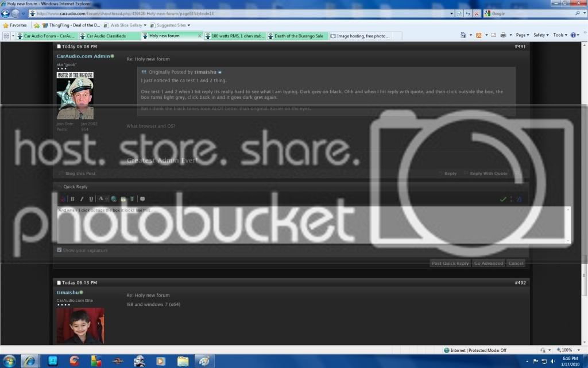This screenshot has width=588, height=368.
Task: Click Cancel button in Quick Reply
Action: coord(516,263)
